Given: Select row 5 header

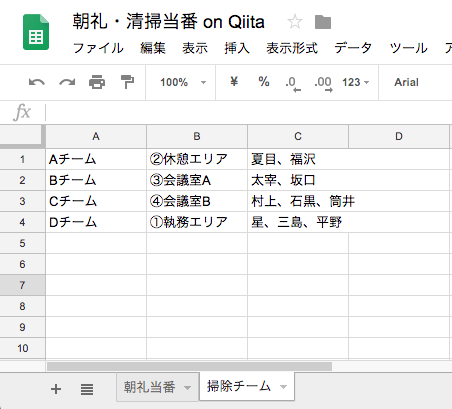Looking at the screenshot, I should point(22,243).
